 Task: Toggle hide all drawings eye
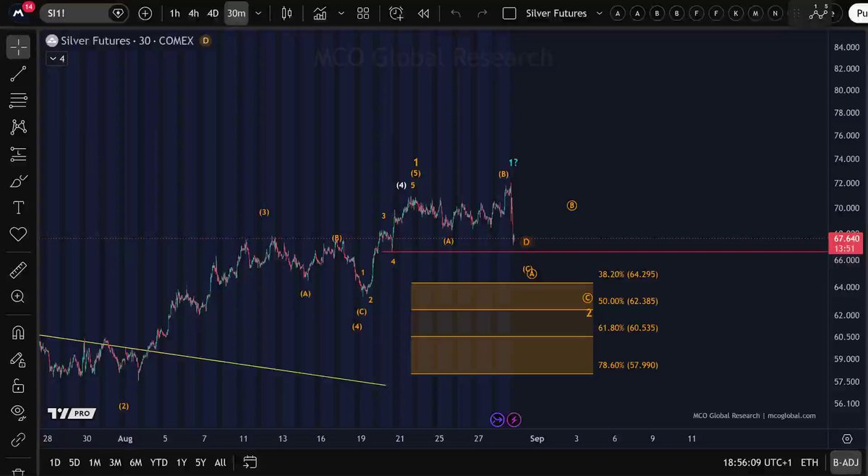coord(18,413)
